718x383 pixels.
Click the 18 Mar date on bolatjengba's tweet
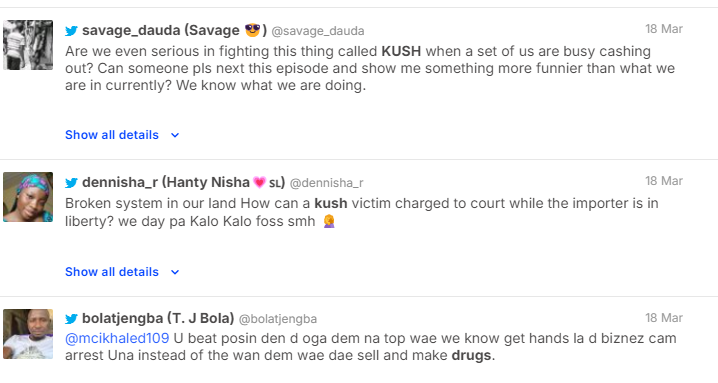click(664, 318)
